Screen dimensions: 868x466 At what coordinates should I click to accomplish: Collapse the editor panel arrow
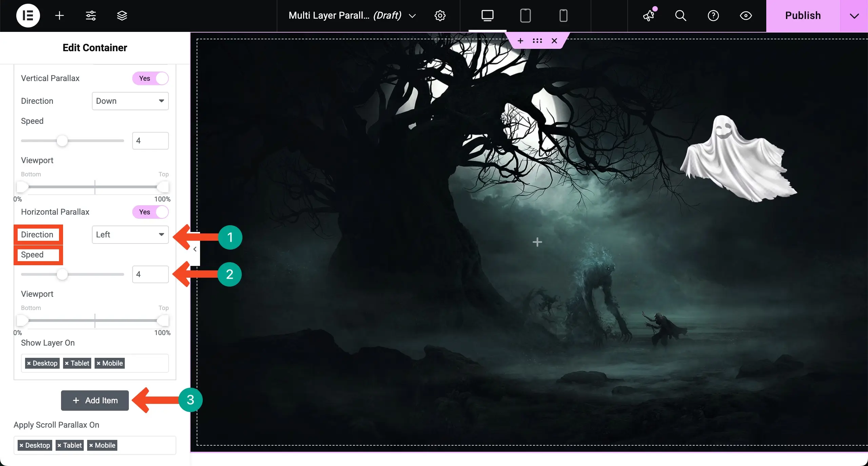coord(195,249)
